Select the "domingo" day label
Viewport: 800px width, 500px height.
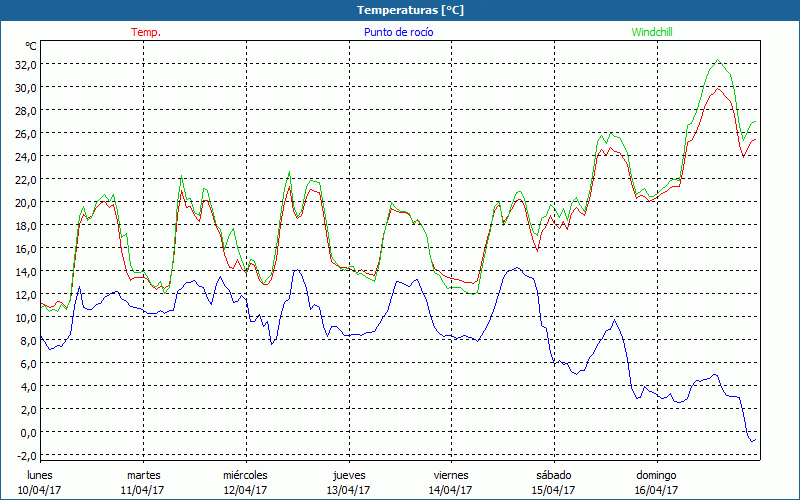pos(656,475)
